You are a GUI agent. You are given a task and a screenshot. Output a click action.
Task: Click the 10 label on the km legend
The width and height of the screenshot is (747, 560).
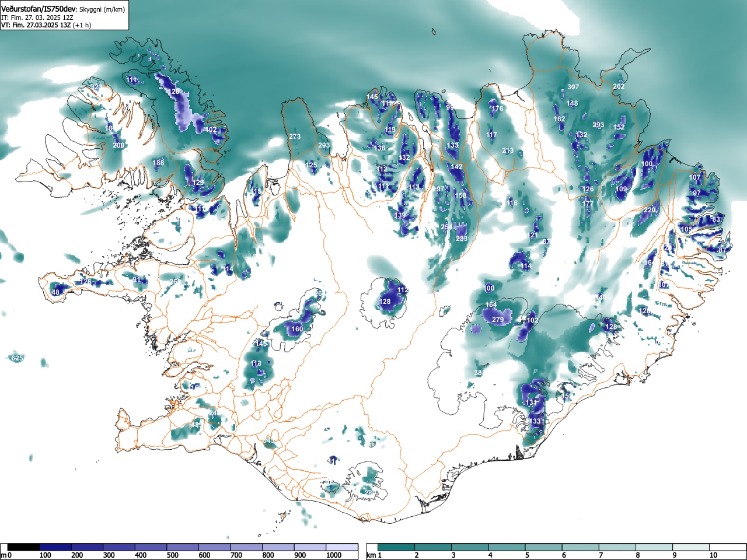pyautogui.click(x=713, y=555)
